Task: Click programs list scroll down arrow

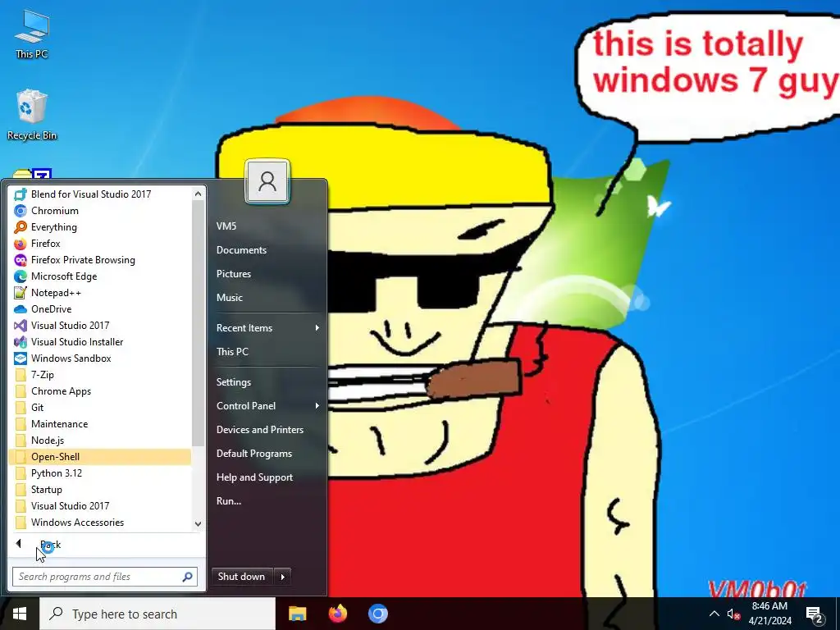Action: (x=199, y=524)
